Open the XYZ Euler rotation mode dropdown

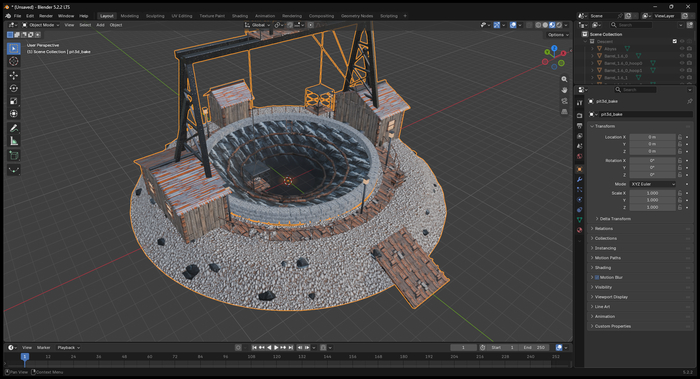(653, 184)
